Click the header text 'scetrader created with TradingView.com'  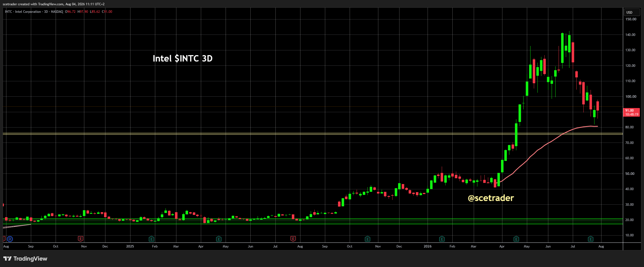point(33,4)
